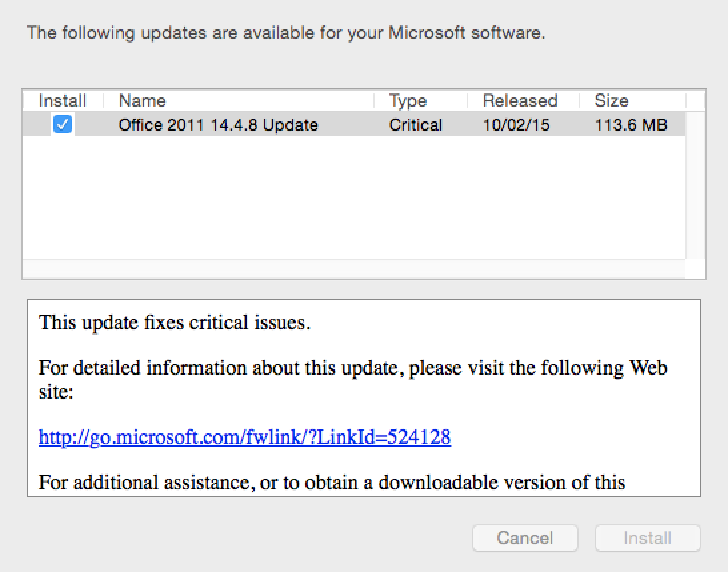Sort updates by the Size column header
728x572 pixels.
click(x=611, y=101)
